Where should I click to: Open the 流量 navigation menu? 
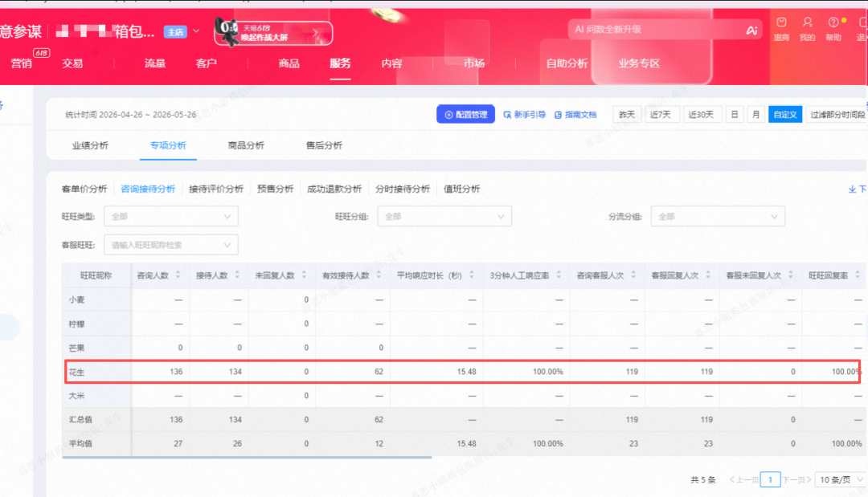[x=155, y=63]
